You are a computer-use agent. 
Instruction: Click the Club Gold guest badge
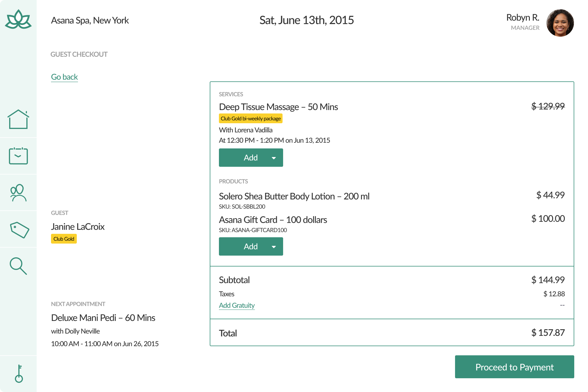[64, 239]
